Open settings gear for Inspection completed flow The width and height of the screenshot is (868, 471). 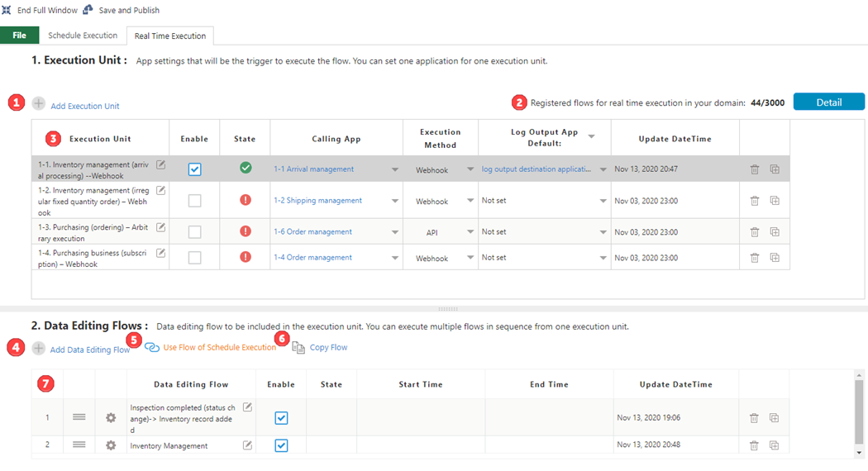click(111, 418)
